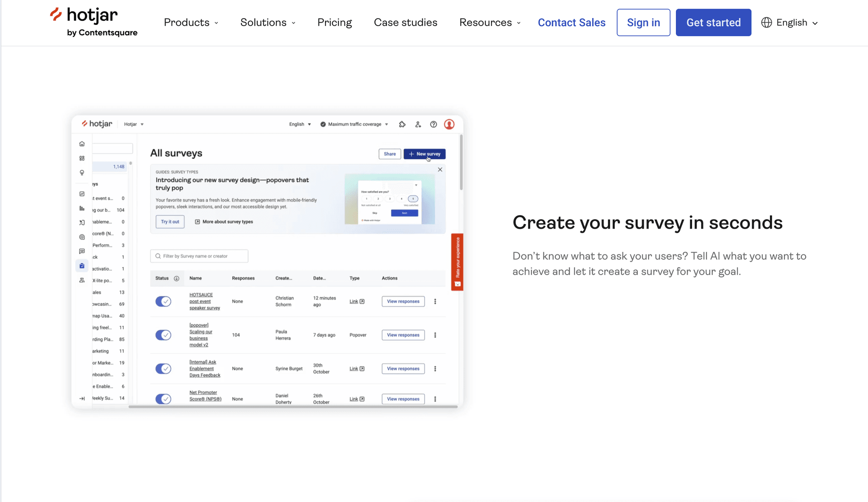868x502 pixels.
Task: Go to the Pricing page
Action: [x=335, y=23]
